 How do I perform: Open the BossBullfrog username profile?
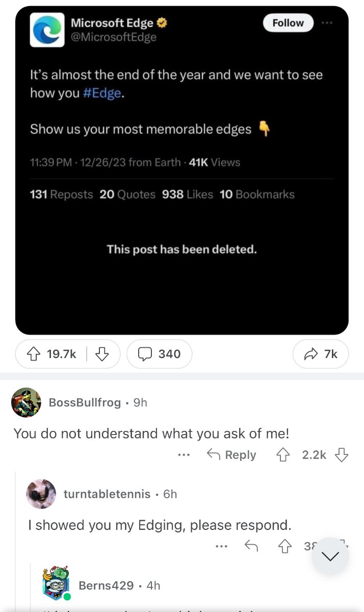85,402
